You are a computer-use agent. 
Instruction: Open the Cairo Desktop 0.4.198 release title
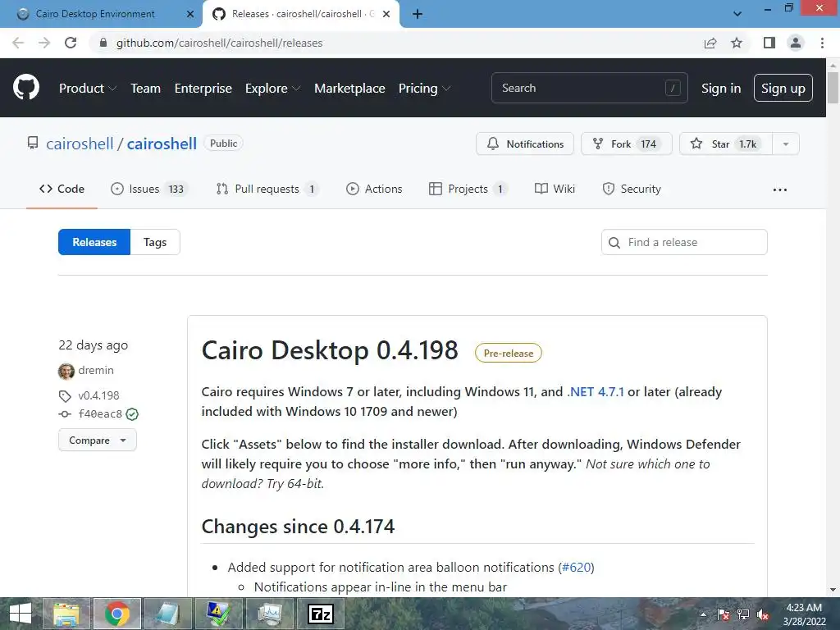330,351
